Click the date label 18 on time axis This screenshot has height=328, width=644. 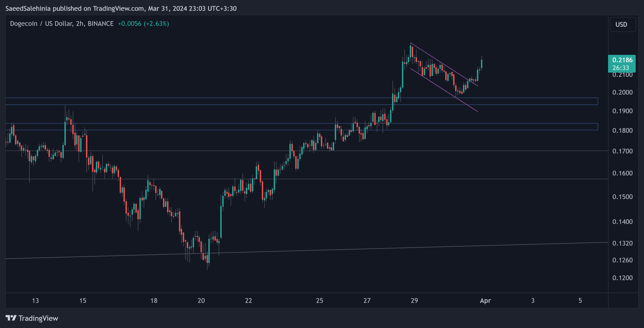point(154,300)
